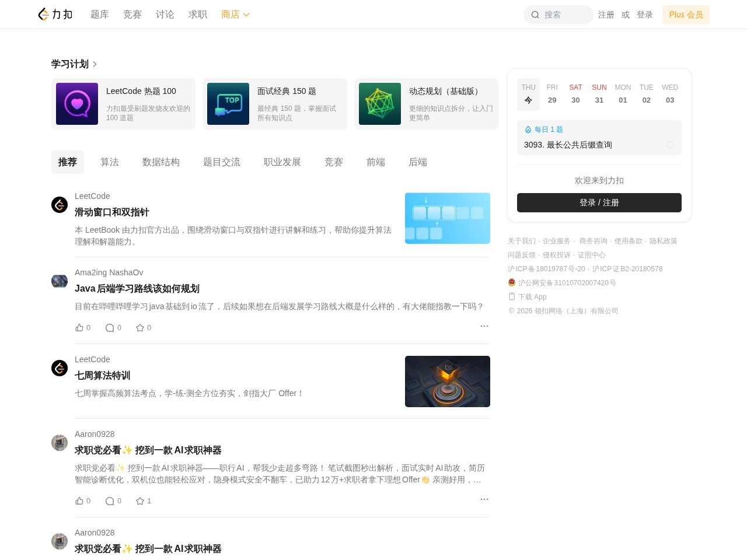Click the Plus 会员 button
This screenshot has height=560, width=747.
(x=686, y=15)
